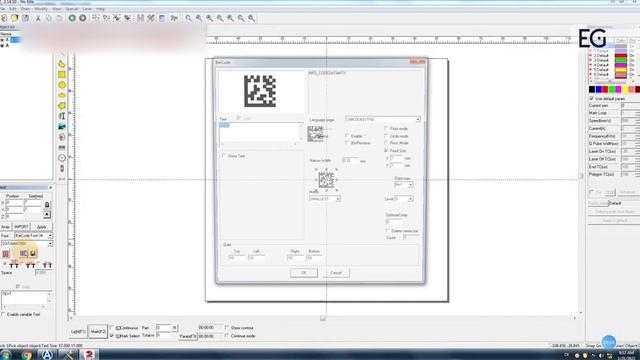Toggle the Mark Select checkbox
The image size is (640, 360).
click(112, 336)
